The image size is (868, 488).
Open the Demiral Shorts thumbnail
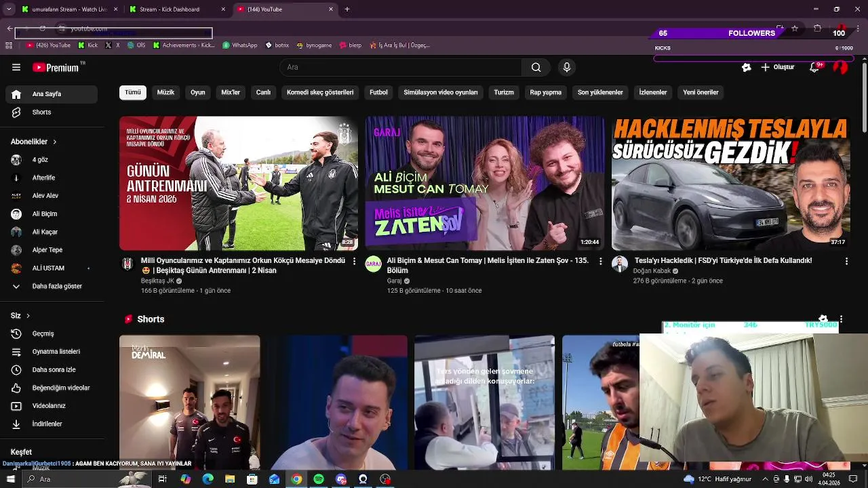coord(190,403)
